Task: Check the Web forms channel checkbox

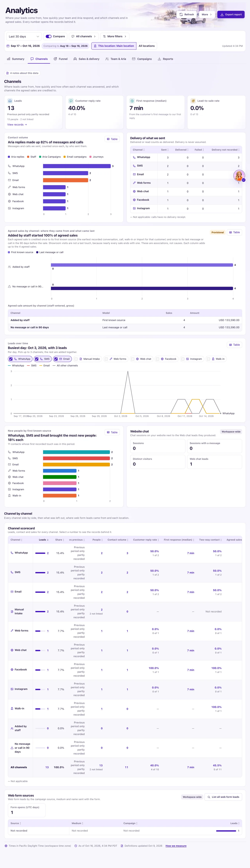Action: 106,359
